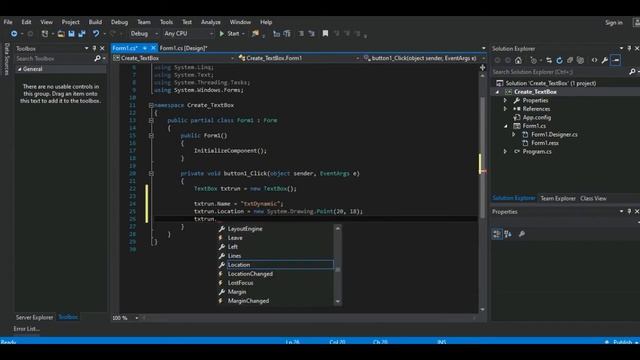Image resolution: width=640 pixels, height=360 pixels.
Task: Click the New Project toolbar icon
Action: (45, 34)
